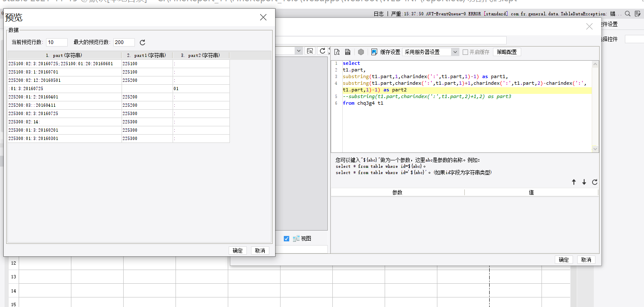The image size is (644, 307).
Task: Click the dataset name input field
Action: tap(391, 40)
